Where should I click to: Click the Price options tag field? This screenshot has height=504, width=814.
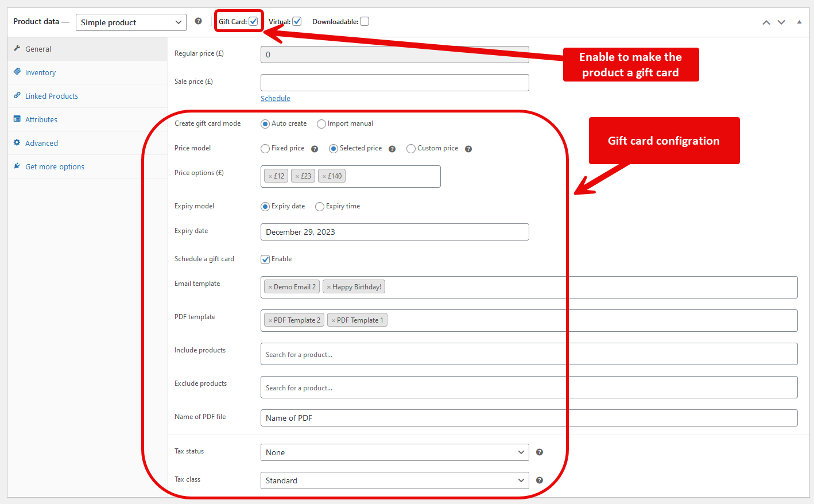[351, 176]
